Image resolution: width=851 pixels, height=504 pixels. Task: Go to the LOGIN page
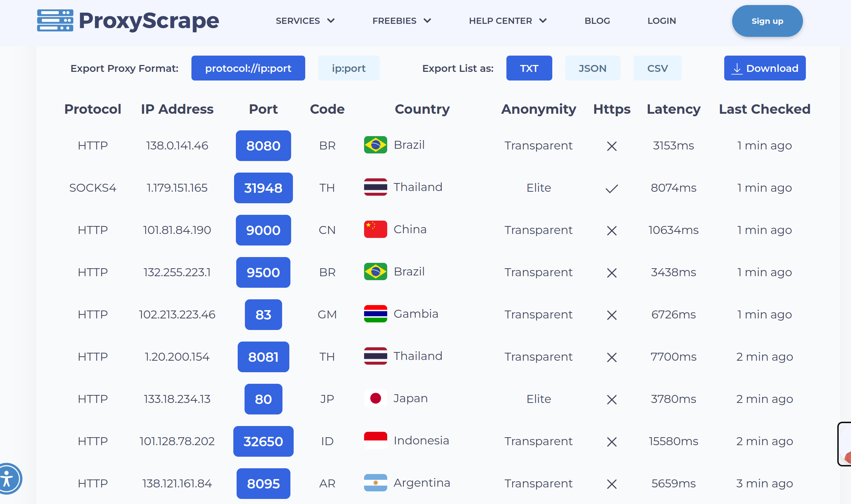661,21
